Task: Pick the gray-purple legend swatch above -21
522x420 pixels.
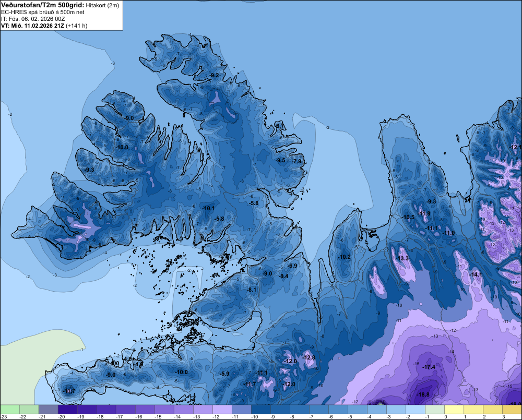Action: point(48,409)
